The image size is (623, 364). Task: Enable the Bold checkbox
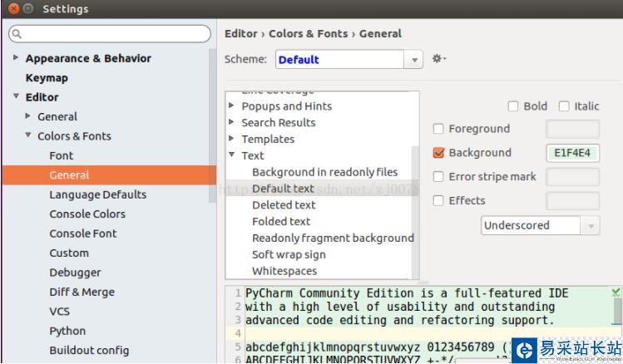click(x=513, y=106)
